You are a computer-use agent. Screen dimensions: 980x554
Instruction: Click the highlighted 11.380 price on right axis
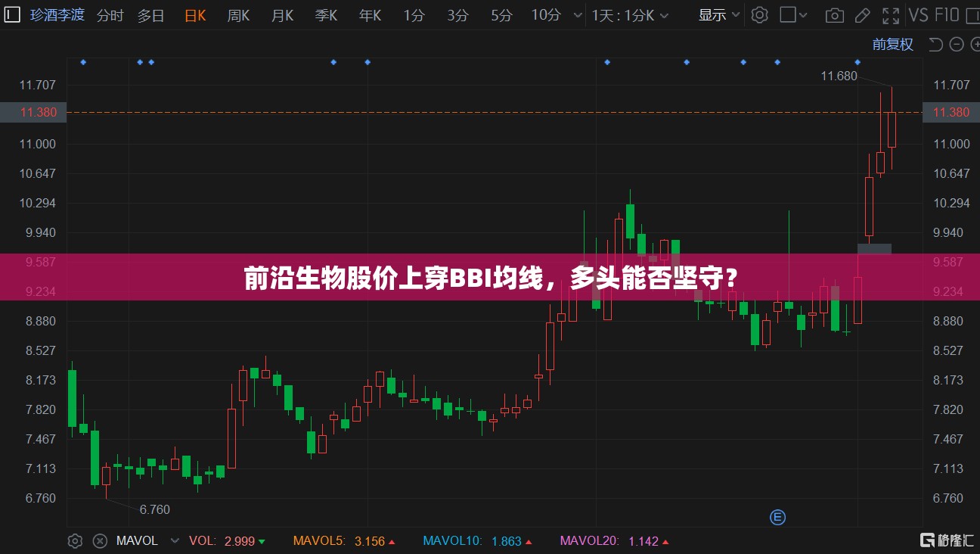coord(951,112)
